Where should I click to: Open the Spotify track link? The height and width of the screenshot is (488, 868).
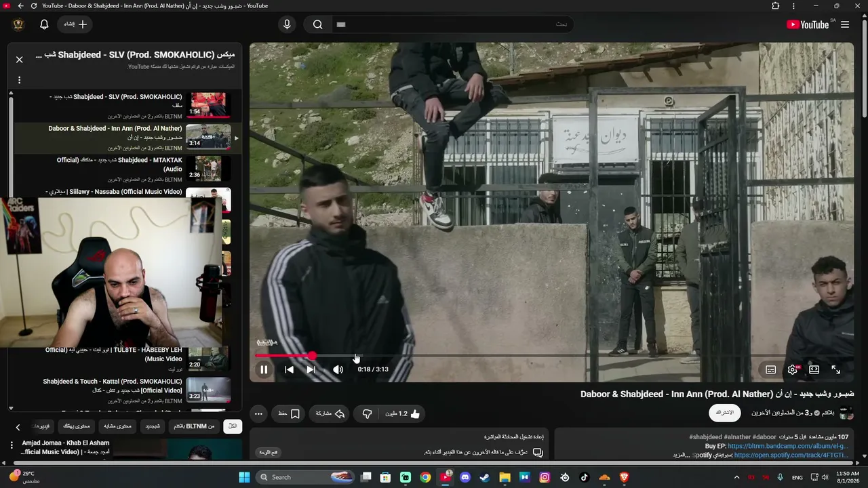coord(791,455)
